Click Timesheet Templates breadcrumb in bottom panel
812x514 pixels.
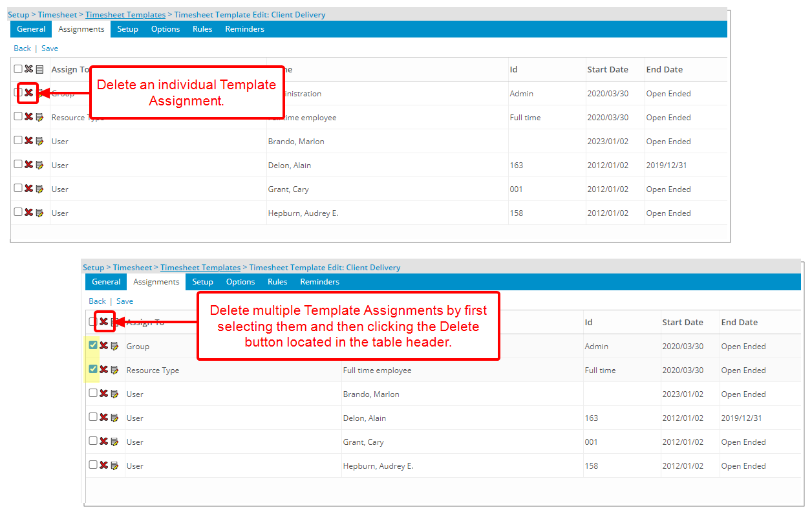click(200, 268)
